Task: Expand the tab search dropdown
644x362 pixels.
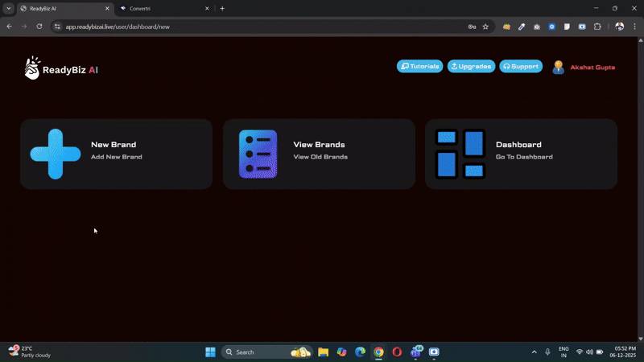Action: (x=8, y=8)
